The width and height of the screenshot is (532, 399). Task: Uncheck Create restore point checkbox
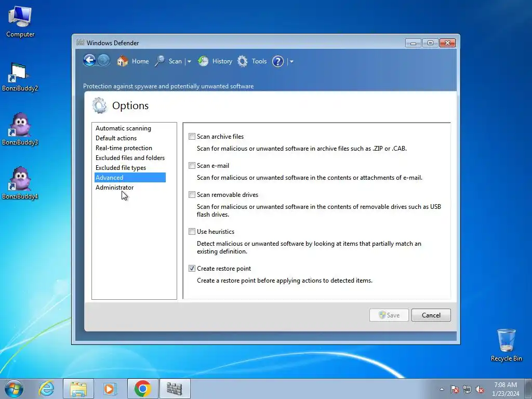coord(192,269)
